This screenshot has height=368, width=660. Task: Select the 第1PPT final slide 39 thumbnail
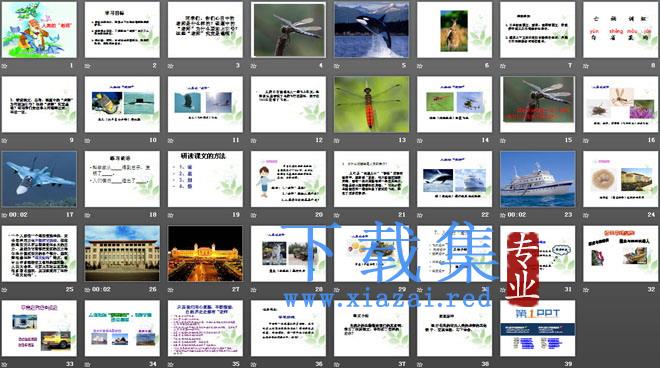(538, 328)
